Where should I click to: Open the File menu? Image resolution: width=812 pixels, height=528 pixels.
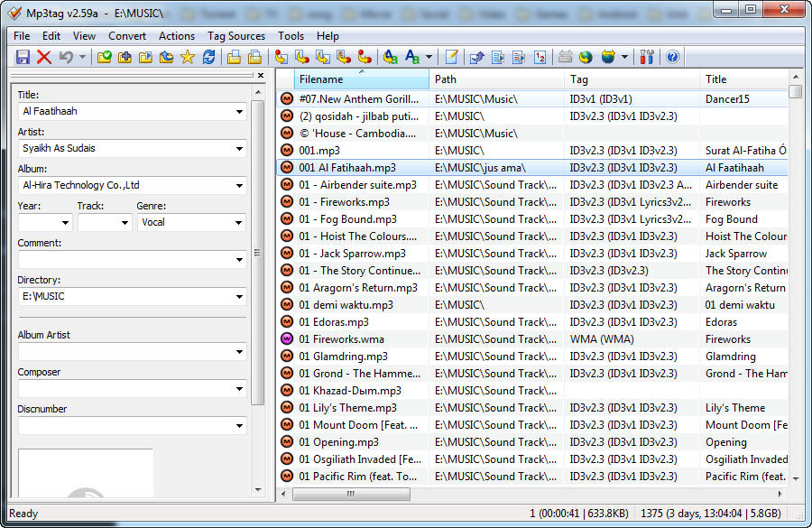pyautogui.click(x=22, y=36)
